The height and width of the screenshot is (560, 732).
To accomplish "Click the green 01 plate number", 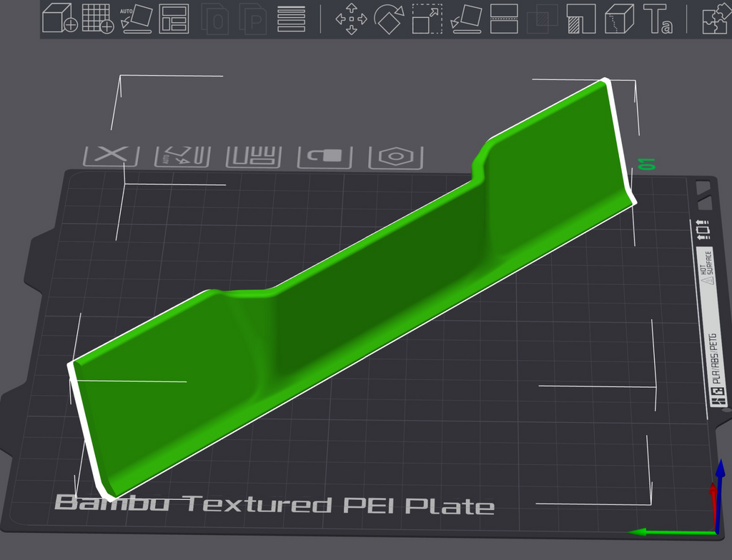I will [x=646, y=164].
